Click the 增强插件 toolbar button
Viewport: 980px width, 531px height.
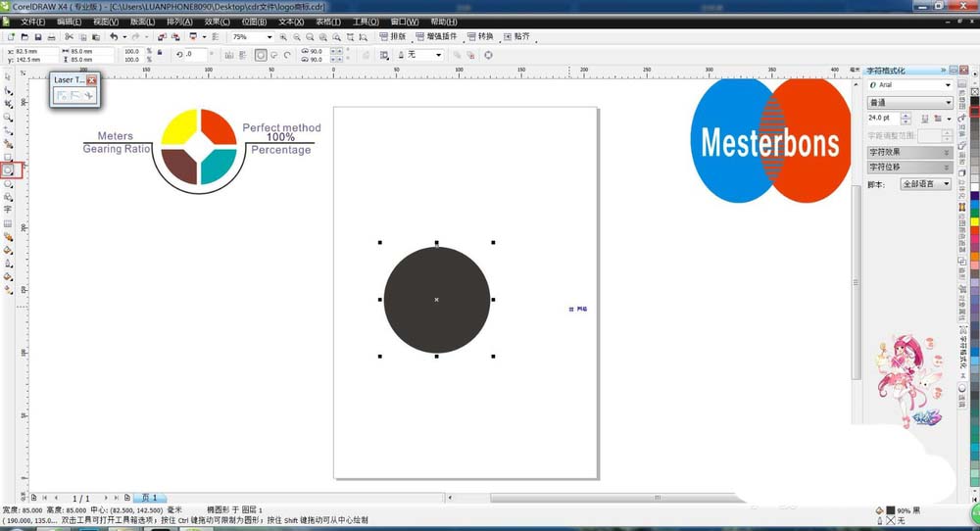click(x=436, y=37)
